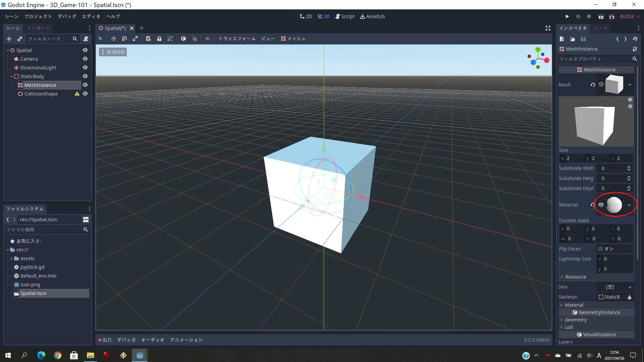Go to next edited object in history

[x=626, y=39]
